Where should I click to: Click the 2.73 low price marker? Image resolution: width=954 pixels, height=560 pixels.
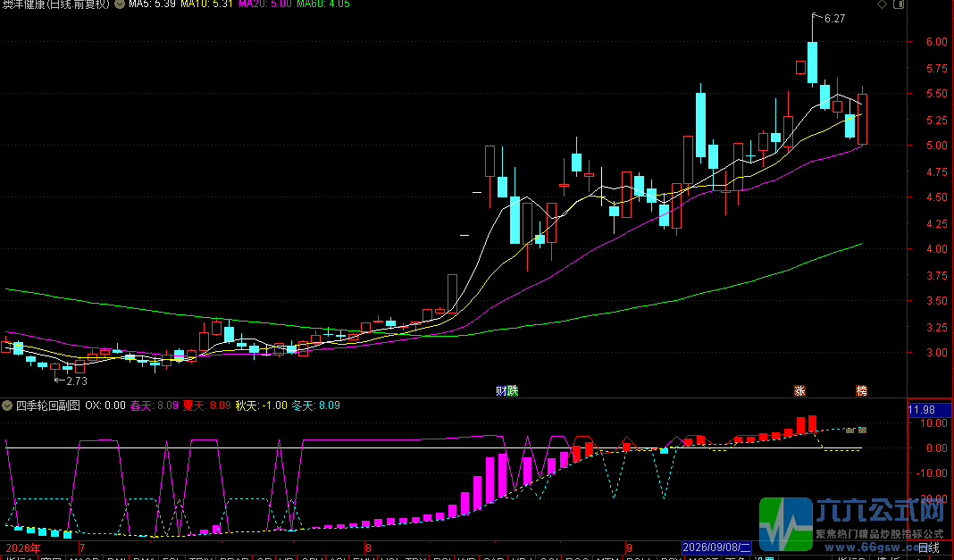77,381
